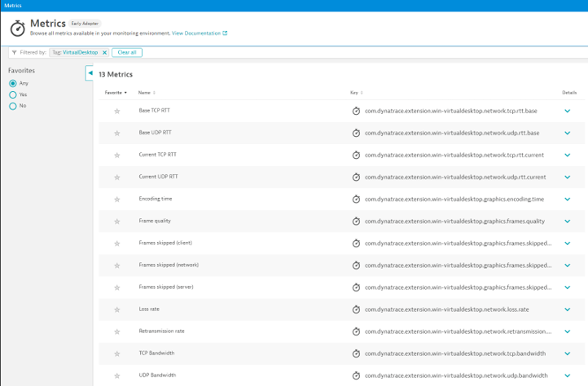This screenshot has height=386, width=588.
Task: Click the Frame quality metric name
Action: click(x=155, y=221)
